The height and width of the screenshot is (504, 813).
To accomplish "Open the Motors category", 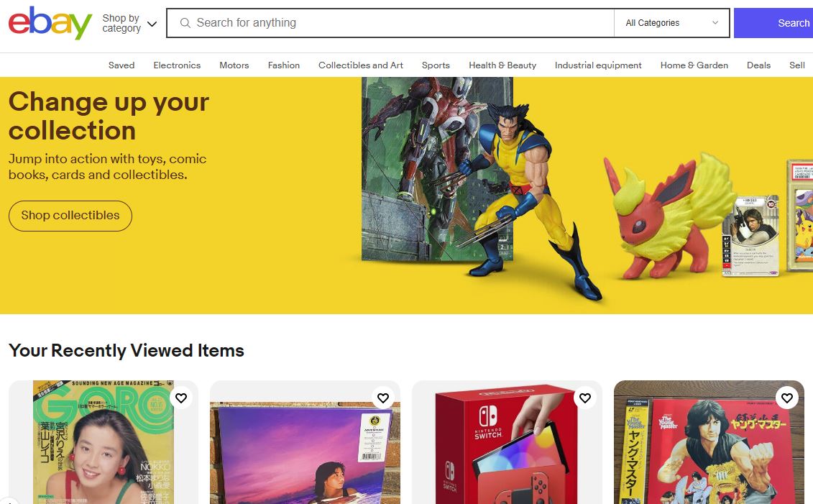I will (234, 65).
